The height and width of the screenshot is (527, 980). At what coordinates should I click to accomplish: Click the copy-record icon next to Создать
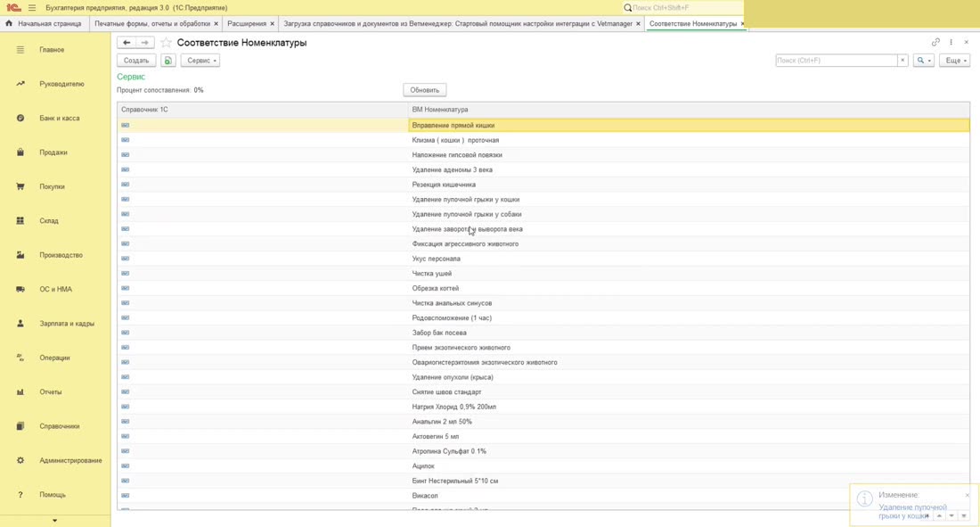tap(167, 61)
